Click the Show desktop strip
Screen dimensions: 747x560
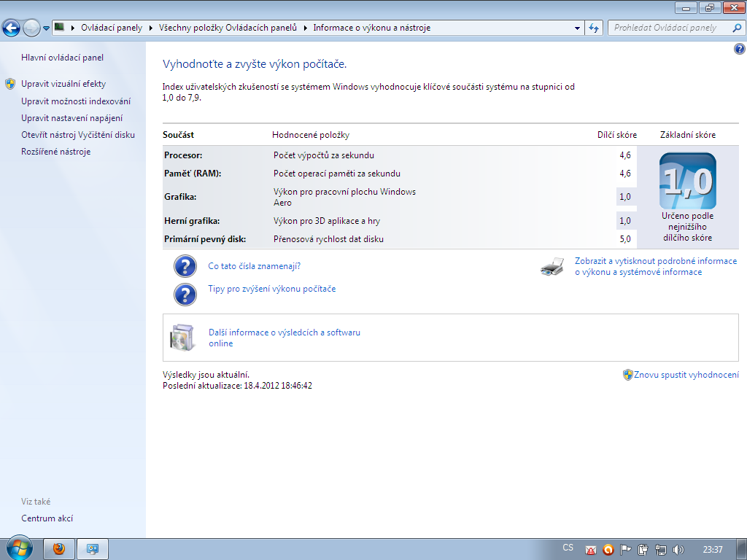point(742,549)
